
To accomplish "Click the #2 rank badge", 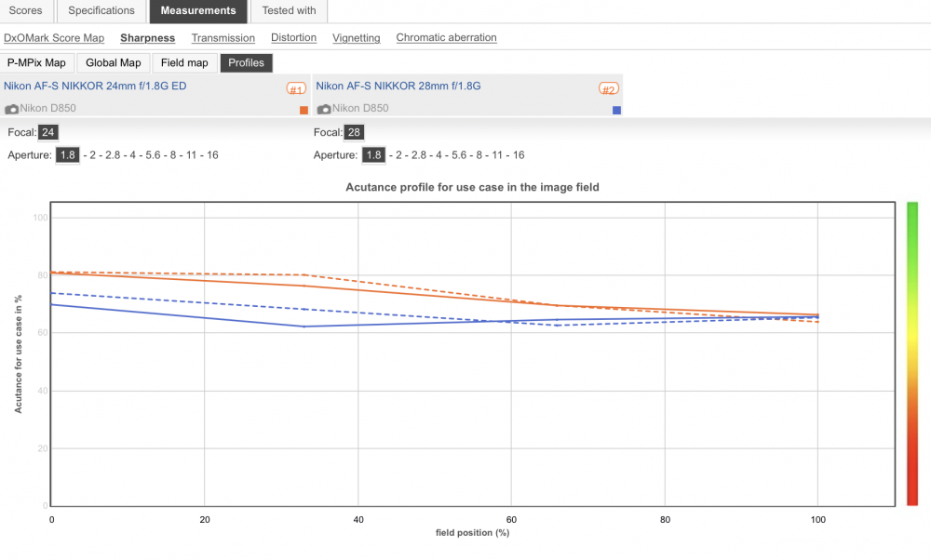I will [x=609, y=89].
